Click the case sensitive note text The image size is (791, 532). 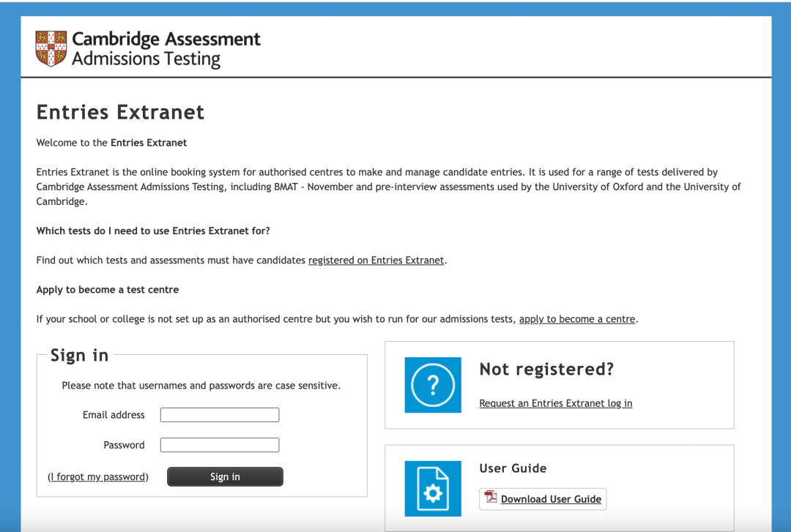[x=201, y=386]
